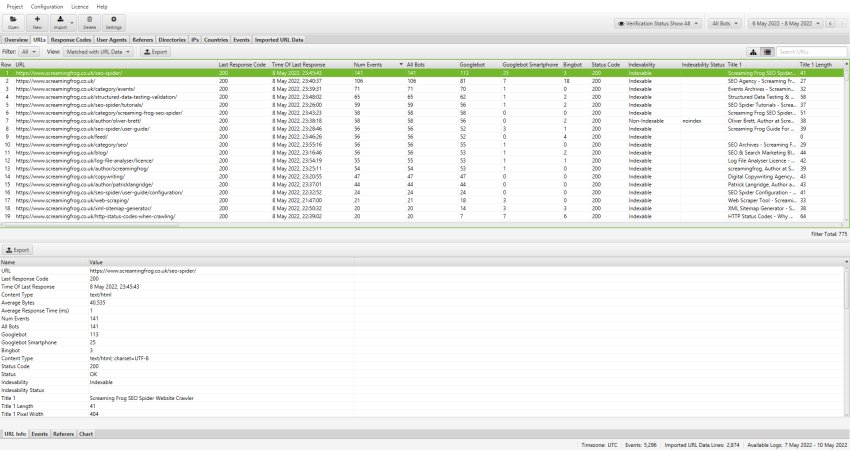The width and height of the screenshot is (850, 450).
Task: Select the row for /category/events/ URL
Action: click(x=422, y=89)
